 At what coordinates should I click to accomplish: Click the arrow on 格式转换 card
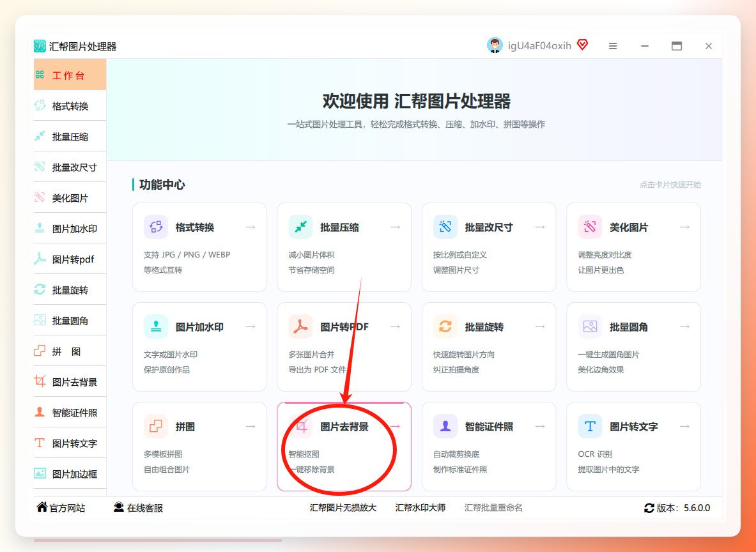[x=251, y=227]
